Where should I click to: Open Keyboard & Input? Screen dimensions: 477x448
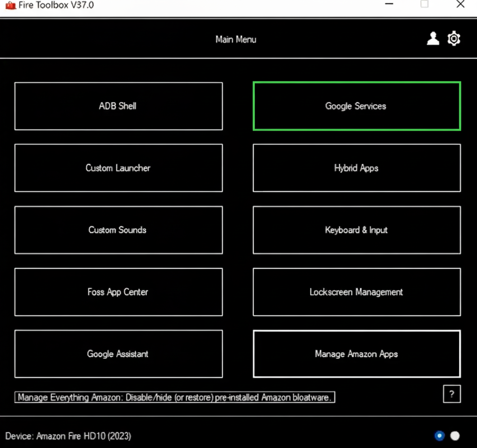click(356, 230)
